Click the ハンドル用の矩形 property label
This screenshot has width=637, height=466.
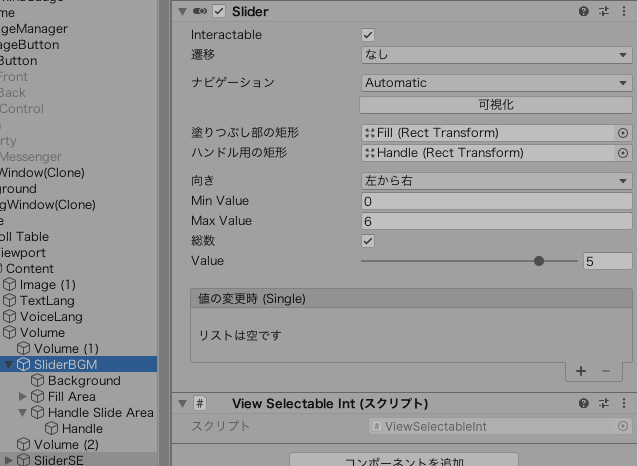[x=239, y=153]
